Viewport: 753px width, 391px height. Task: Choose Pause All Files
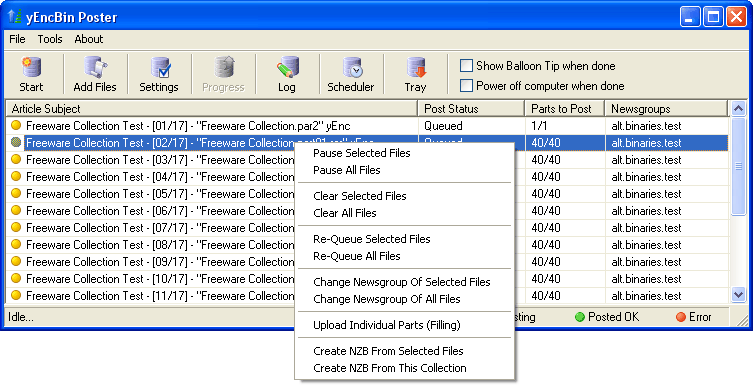404,170
